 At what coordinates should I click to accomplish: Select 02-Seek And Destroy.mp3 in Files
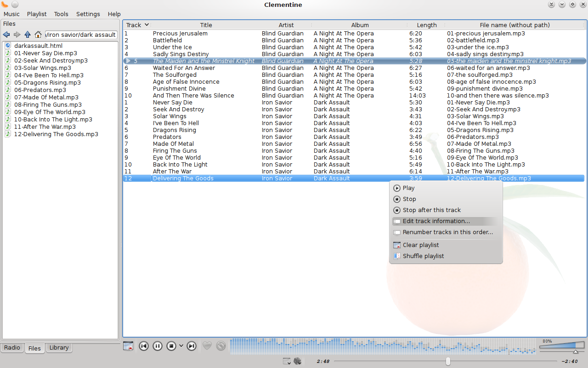pyautogui.click(x=51, y=61)
